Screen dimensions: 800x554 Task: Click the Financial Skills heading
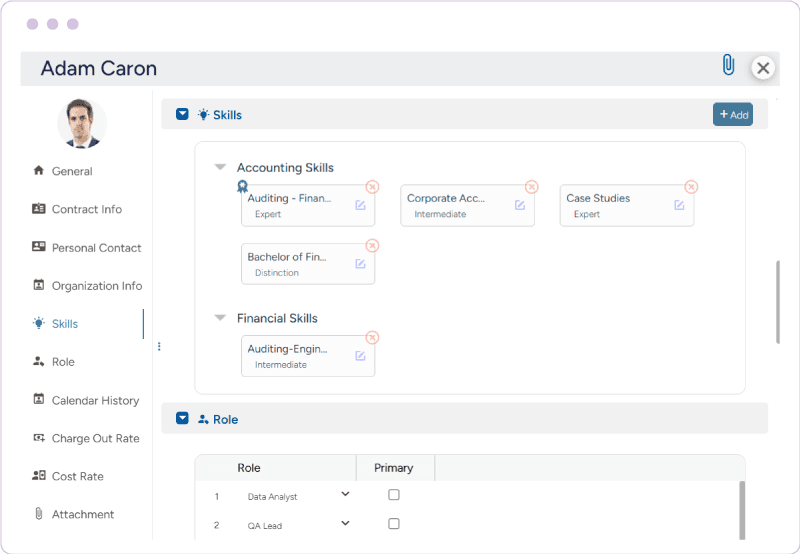click(277, 318)
